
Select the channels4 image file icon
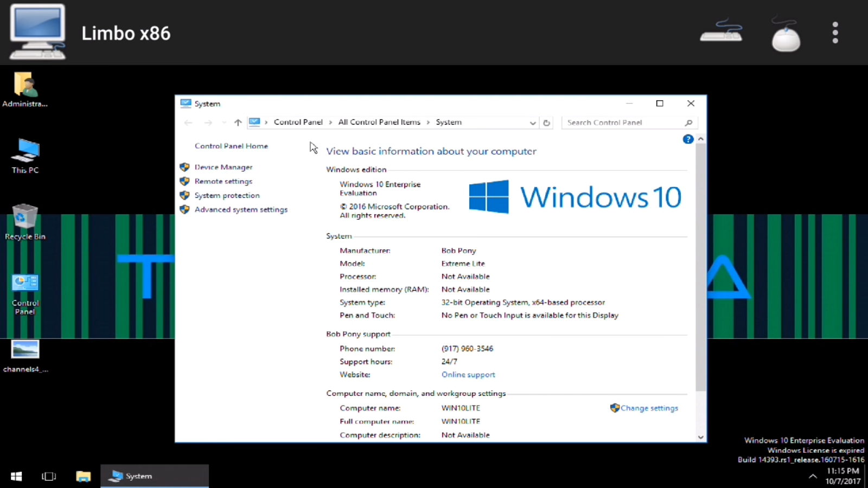coord(25,357)
